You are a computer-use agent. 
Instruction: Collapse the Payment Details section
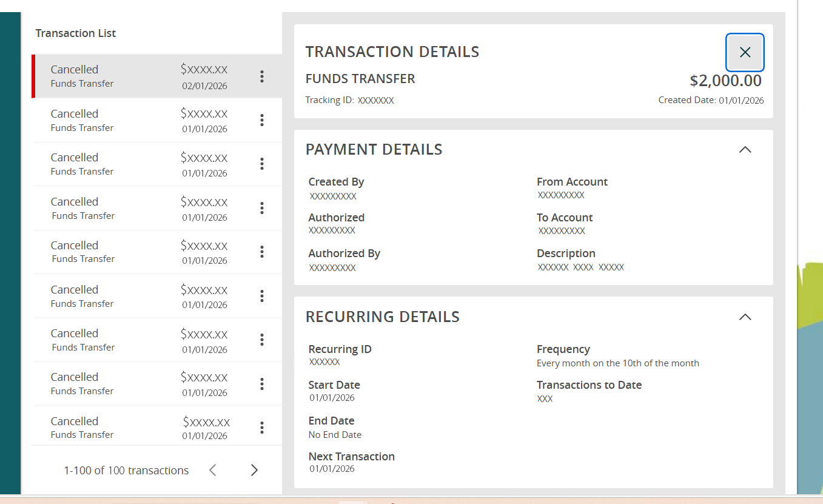click(745, 150)
